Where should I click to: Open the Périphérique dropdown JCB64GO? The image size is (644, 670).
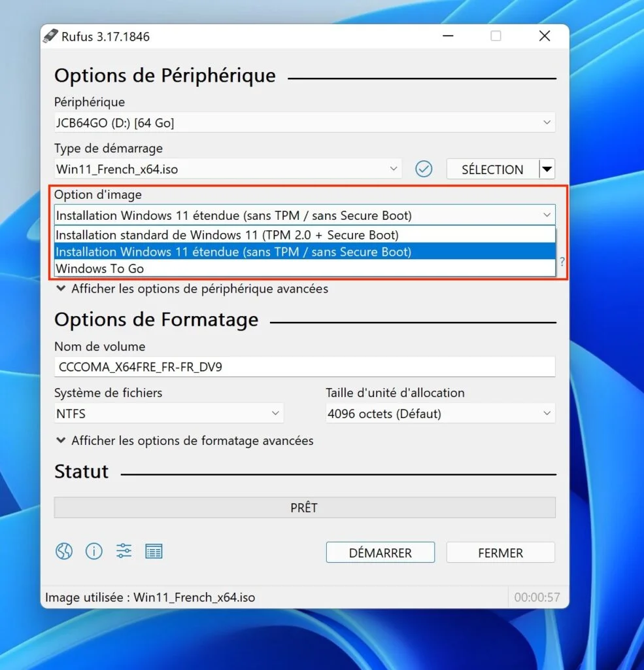coord(305,122)
